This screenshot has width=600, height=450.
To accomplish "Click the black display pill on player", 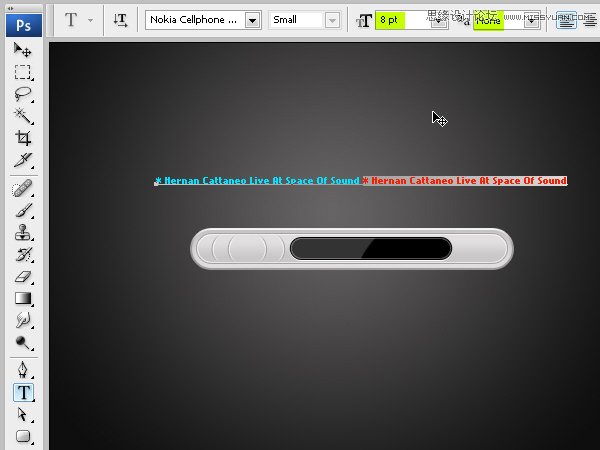I will (371, 248).
